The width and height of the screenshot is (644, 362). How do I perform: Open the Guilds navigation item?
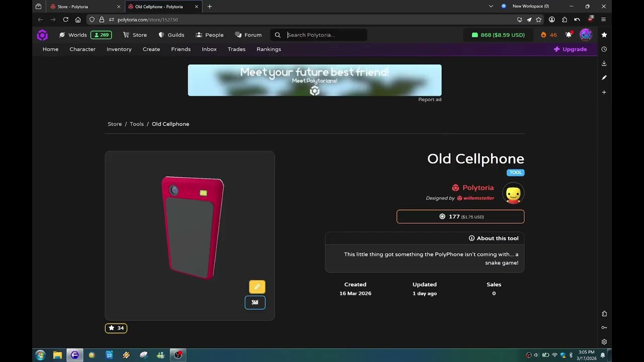point(171,35)
